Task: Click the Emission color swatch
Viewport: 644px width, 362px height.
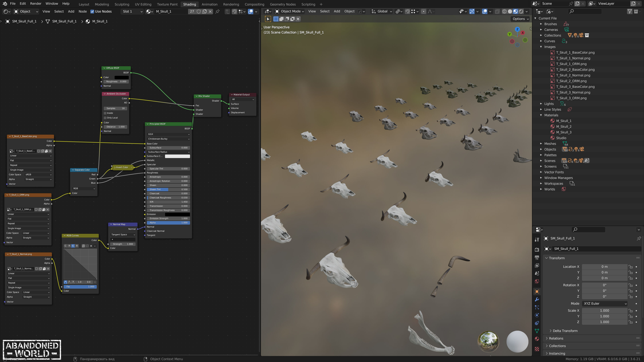Action: coord(177,214)
